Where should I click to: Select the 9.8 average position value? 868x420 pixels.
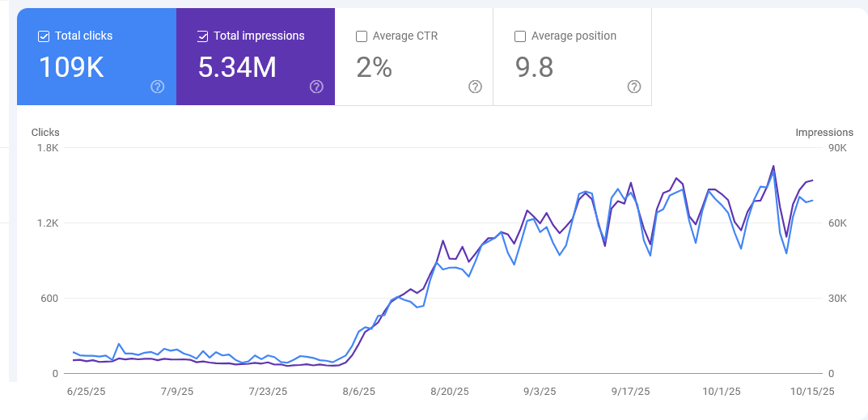(534, 68)
